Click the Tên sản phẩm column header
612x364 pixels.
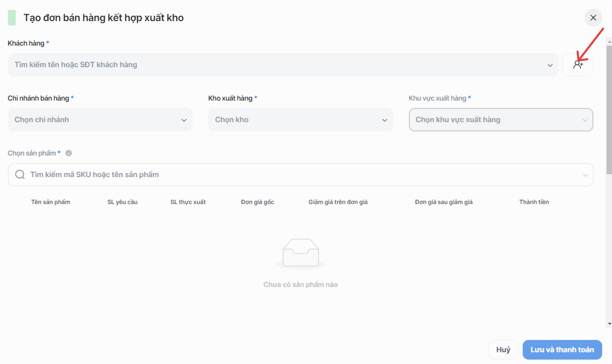pos(51,202)
